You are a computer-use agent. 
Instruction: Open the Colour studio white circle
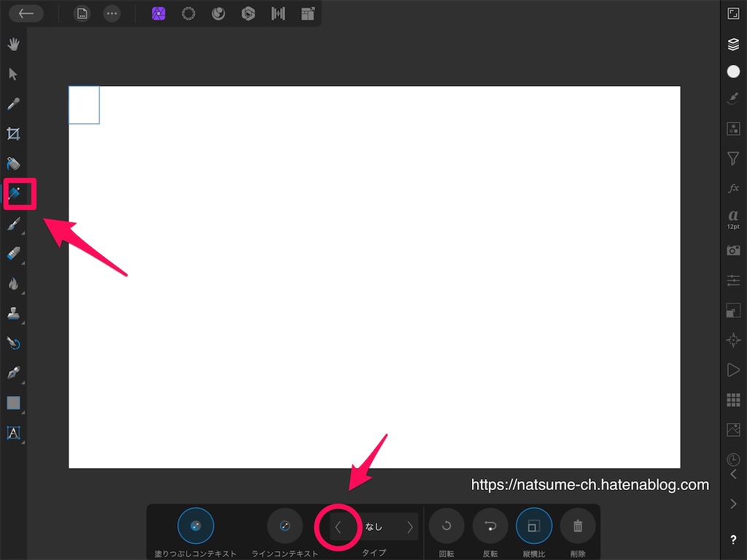733,71
